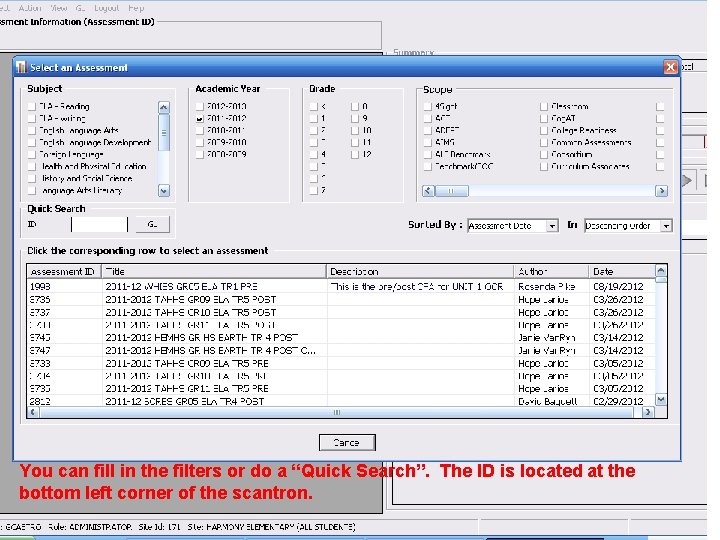Check History and Social Science subject
This screenshot has width=720, height=540.
(x=32, y=178)
